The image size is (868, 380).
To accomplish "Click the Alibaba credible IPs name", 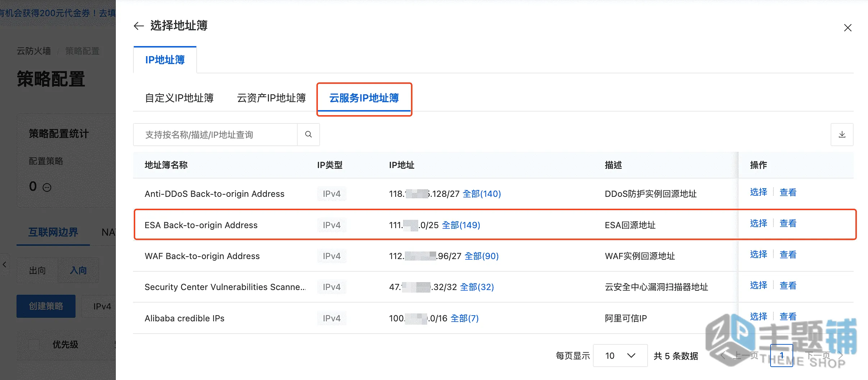I will [x=184, y=318].
